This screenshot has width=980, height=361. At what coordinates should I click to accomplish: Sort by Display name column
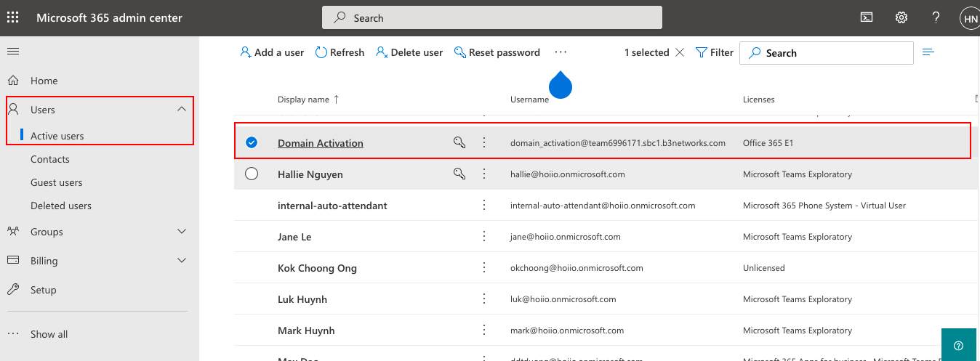pos(308,100)
